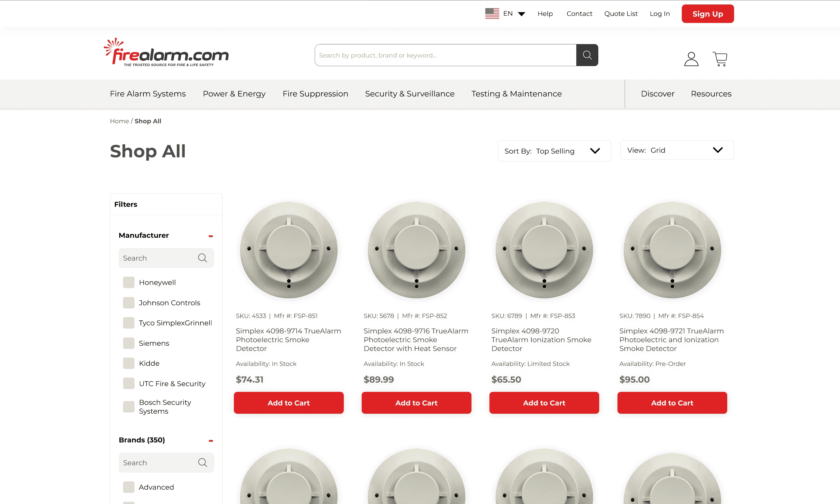Click the dark search magnifier button

pos(587,55)
